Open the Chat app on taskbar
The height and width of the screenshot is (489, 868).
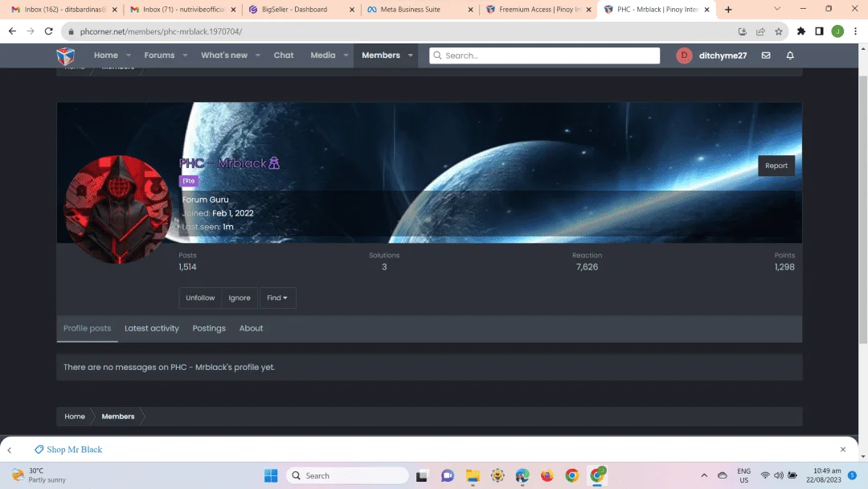(x=448, y=475)
